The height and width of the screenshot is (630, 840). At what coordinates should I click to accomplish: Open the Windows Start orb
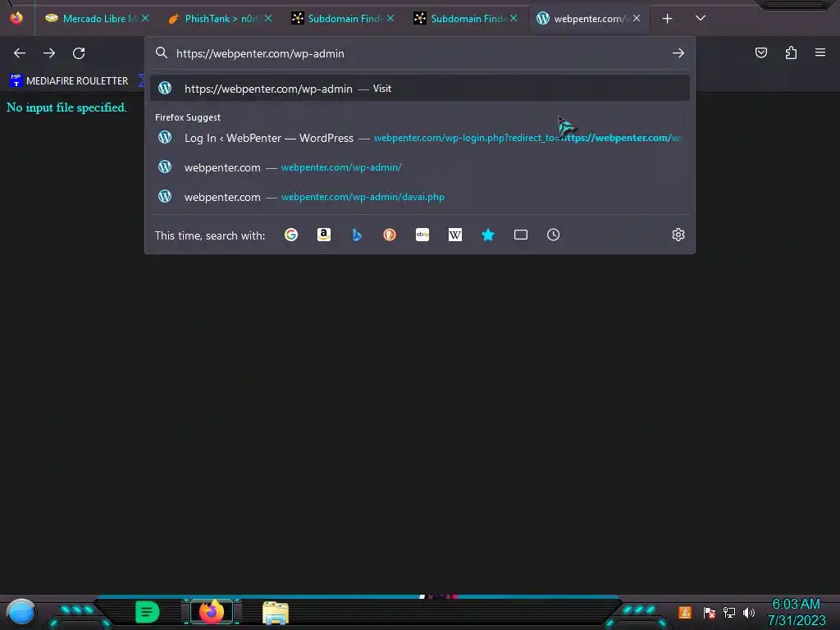coord(21,613)
